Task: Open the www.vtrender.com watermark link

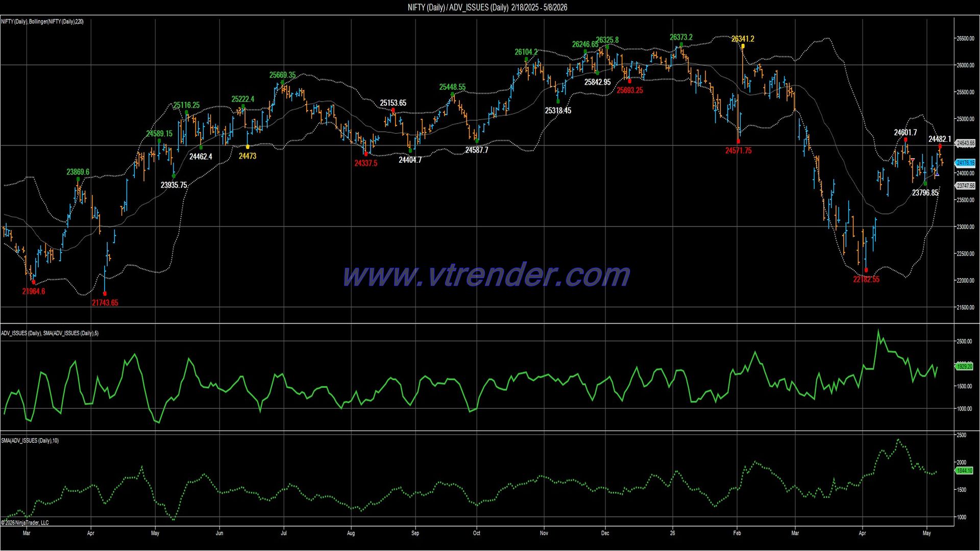Action: coord(486,275)
